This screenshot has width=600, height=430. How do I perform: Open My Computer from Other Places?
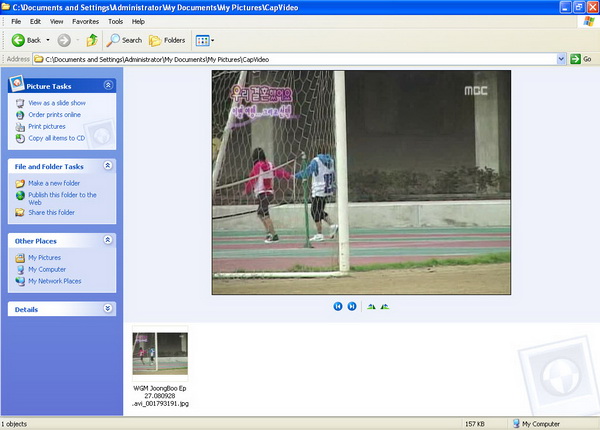pyautogui.click(x=47, y=269)
